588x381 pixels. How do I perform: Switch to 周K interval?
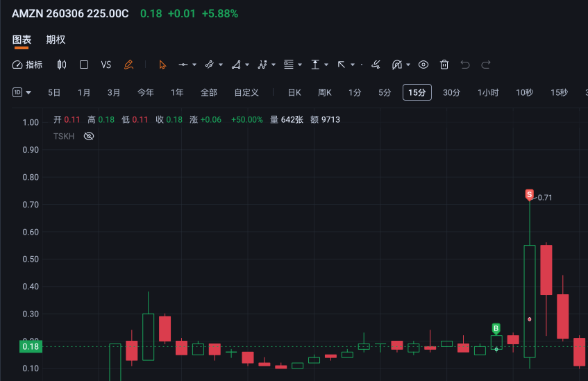(325, 92)
